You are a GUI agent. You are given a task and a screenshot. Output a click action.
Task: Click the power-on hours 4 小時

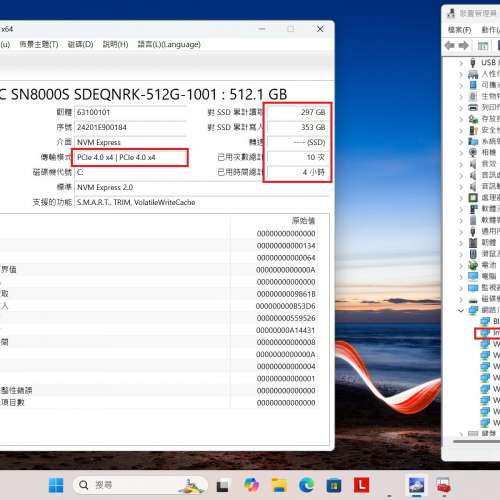(313, 172)
